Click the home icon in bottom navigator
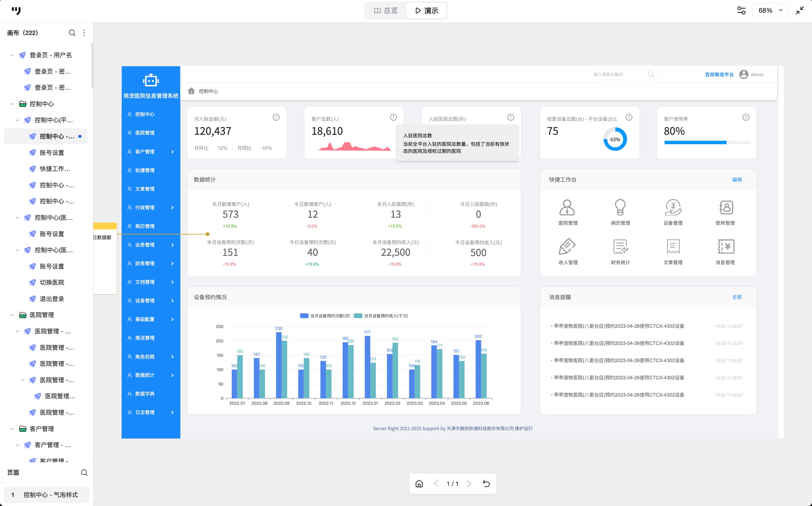 pos(419,484)
